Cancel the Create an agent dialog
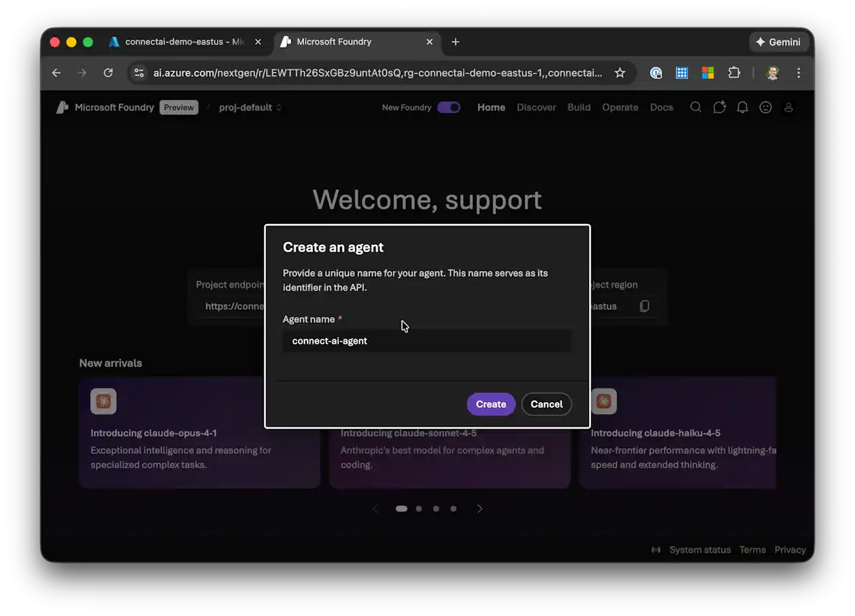The image size is (855, 616). [546, 404]
